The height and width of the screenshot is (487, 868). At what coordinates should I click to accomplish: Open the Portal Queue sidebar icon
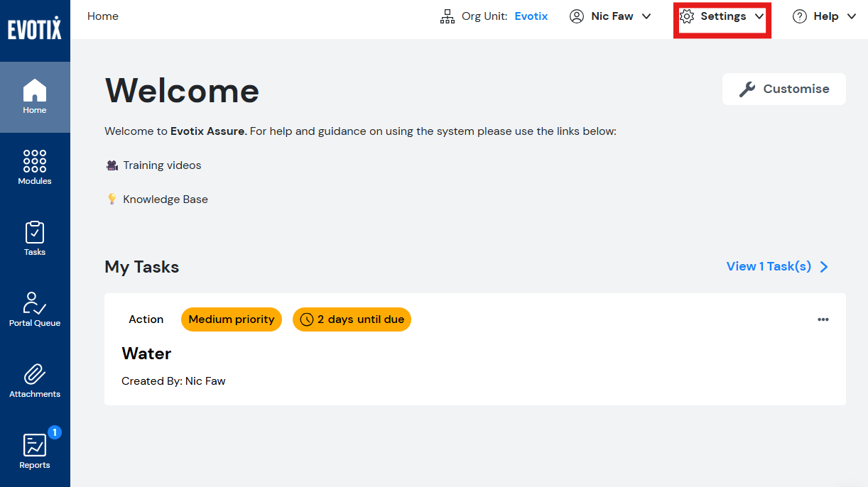[x=35, y=303]
